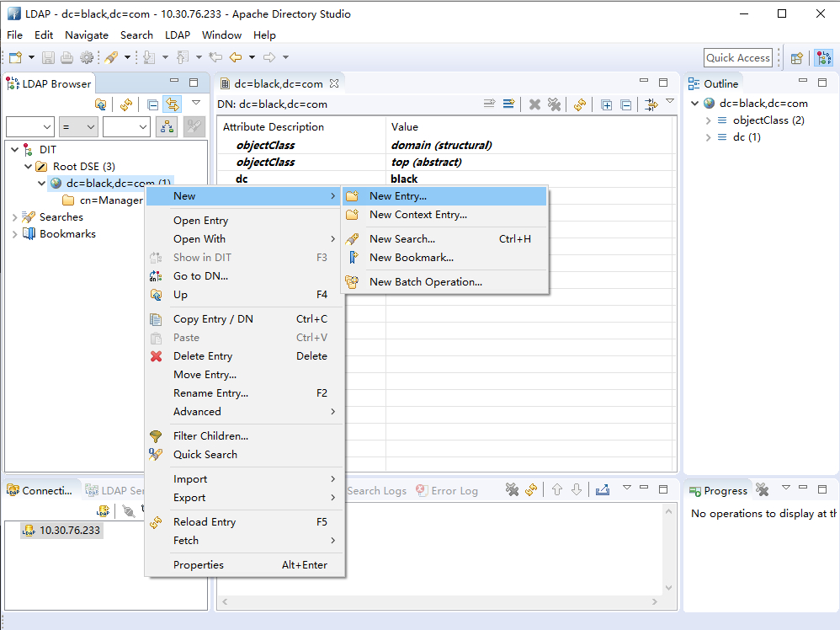Choose New Context Entry... from submenu
Viewport: 840px width, 630px height.
[x=444, y=215]
